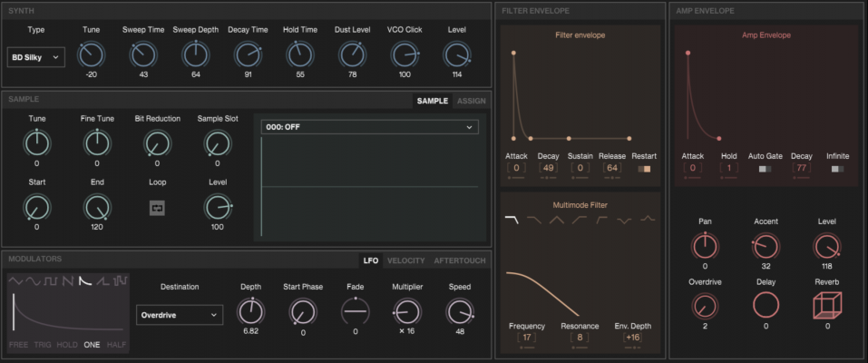Click the filter Frequency value field
The image size is (868, 363).
[526, 338]
